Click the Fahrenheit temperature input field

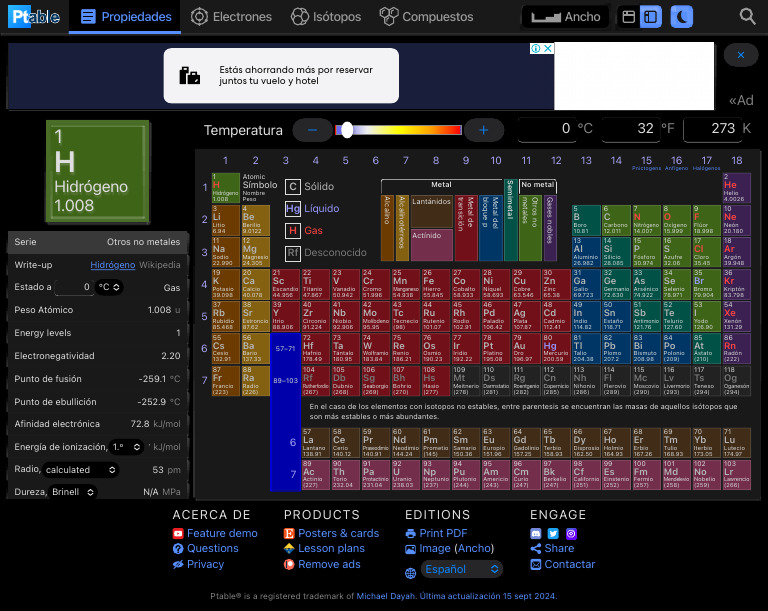coord(630,129)
